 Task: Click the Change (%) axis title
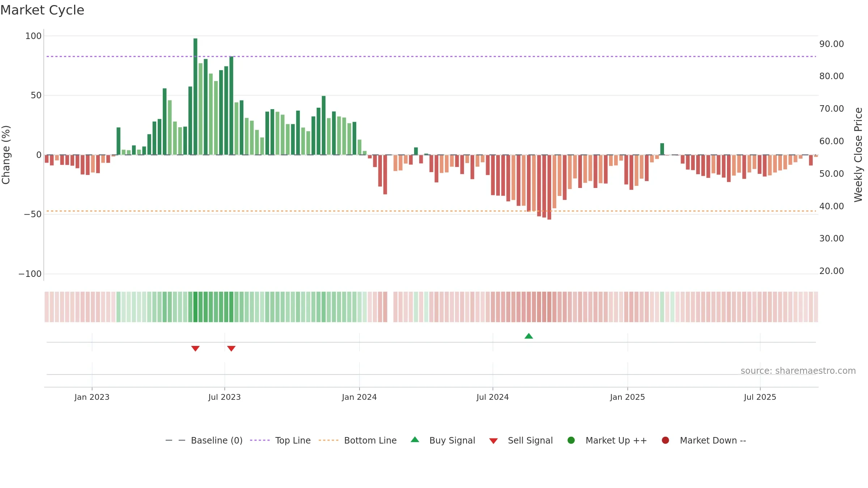[6, 155]
